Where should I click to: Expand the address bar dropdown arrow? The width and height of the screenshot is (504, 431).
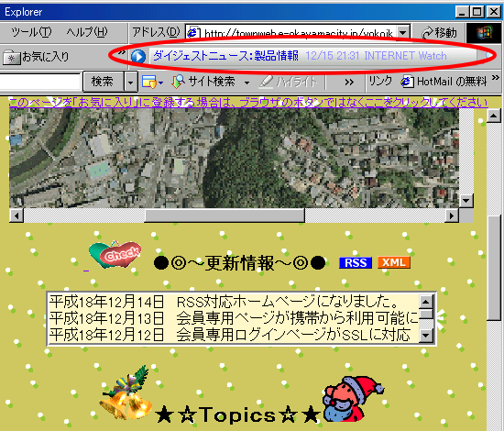click(x=403, y=32)
